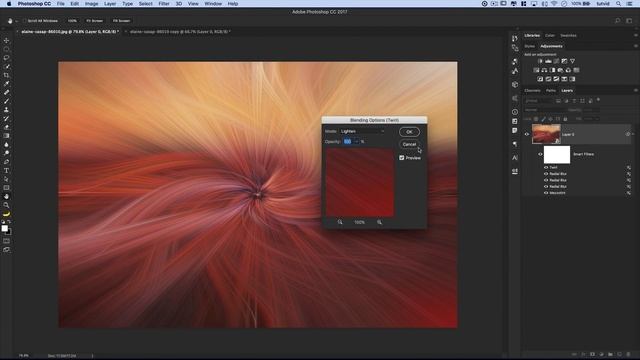Open the Opacity slider arrow in dialog

[x=356, y=142]
